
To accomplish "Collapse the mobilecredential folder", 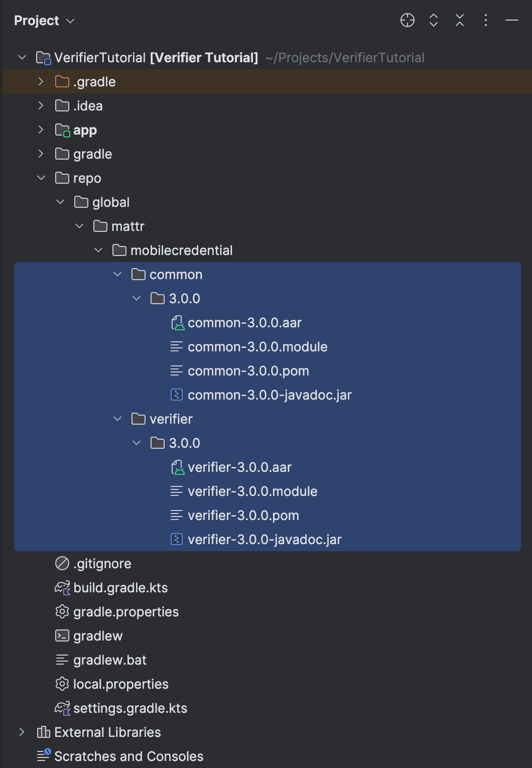I will pyautogui.click(x=98, y=250).
